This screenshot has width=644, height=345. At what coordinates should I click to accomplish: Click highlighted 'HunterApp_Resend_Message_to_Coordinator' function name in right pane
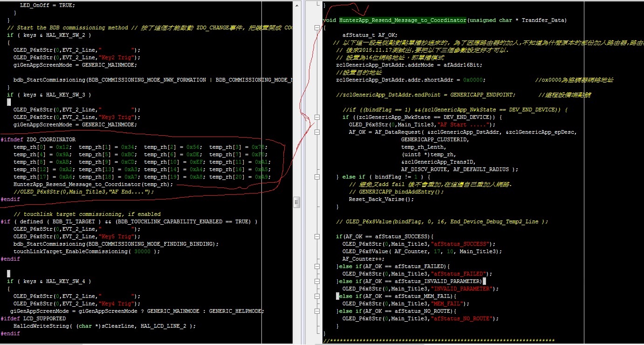(x=403, y=20)
